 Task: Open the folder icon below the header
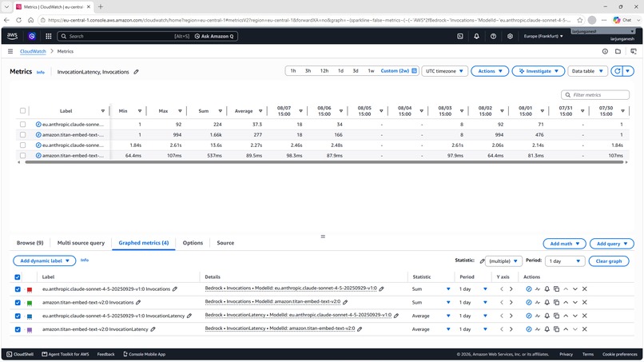coord(618,51)
